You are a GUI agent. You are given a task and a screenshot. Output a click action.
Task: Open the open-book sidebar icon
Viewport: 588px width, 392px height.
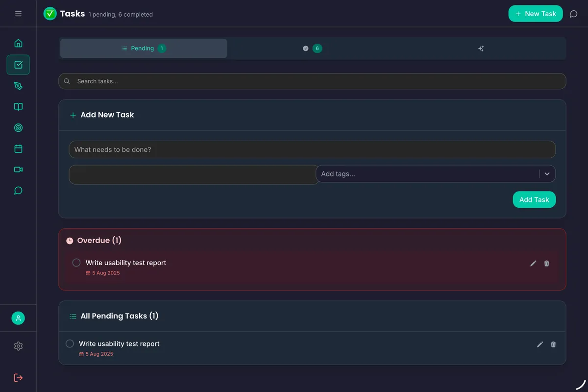[x=18, y=107]
